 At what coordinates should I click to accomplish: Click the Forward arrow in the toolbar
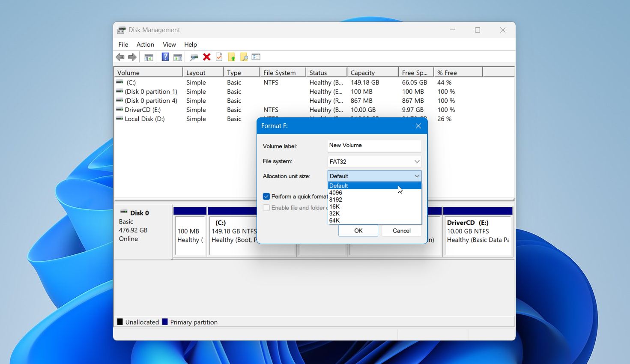pos(132,57)
